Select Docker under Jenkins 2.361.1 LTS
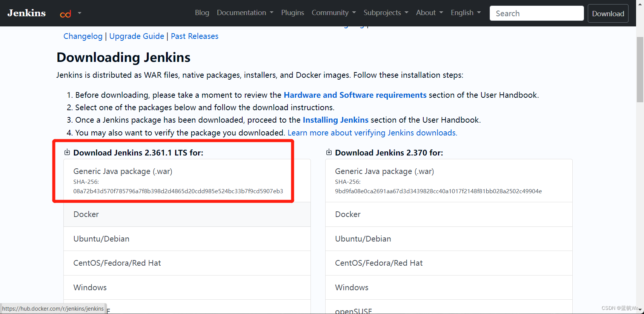This screenshot has height=314, width=644. [187, 214]
